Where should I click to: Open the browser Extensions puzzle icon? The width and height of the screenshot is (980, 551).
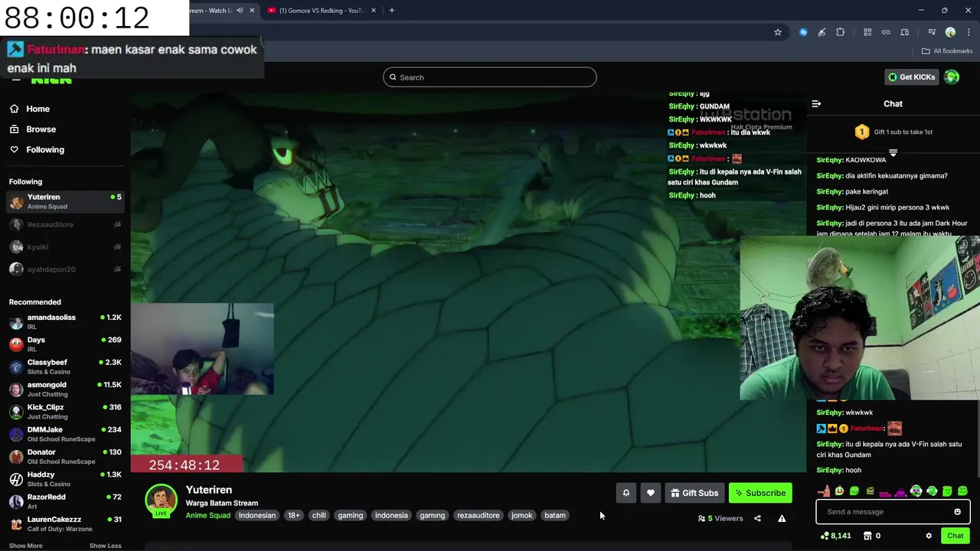coord(841,32)
